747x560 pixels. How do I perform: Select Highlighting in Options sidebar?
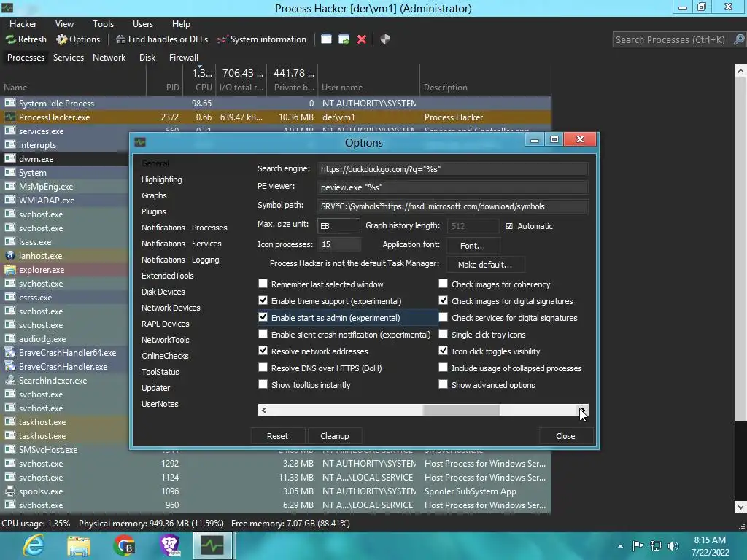161,179
